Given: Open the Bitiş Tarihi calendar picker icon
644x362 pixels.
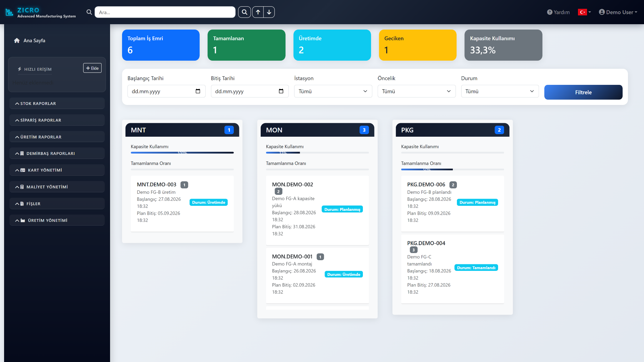Looking at the screenshot, I should click(x=281, y=91).
